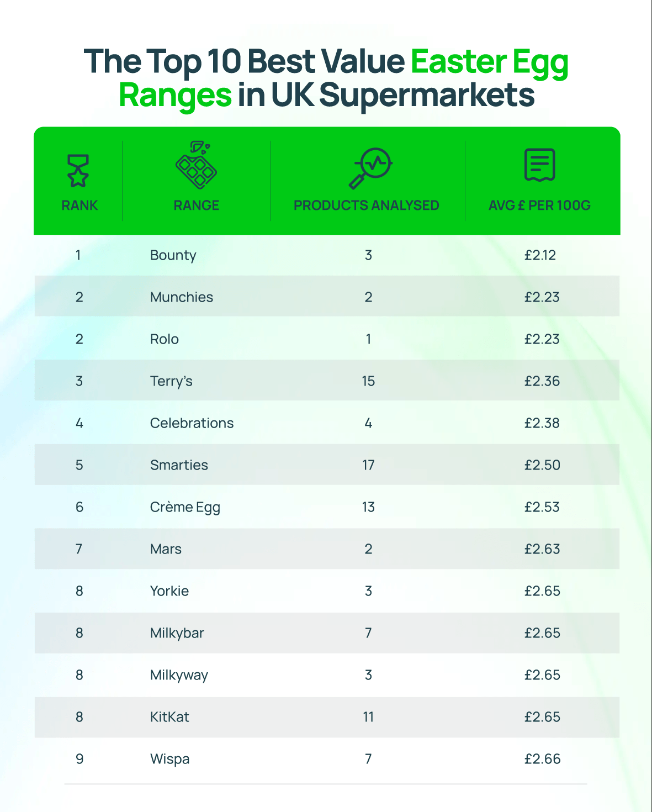Click the Mars £2.63 price value
This screenshot has width=652, height=812.
(x=542, y=549)
